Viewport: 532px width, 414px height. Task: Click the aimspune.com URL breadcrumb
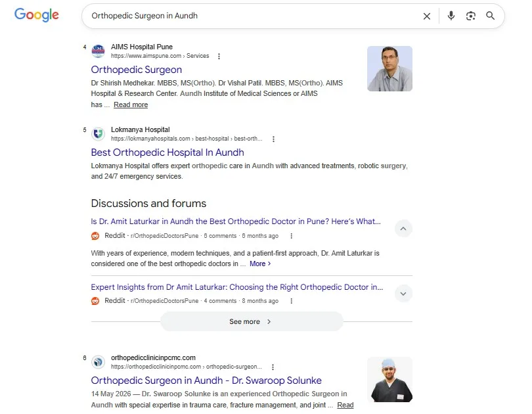tap(160, 56)
